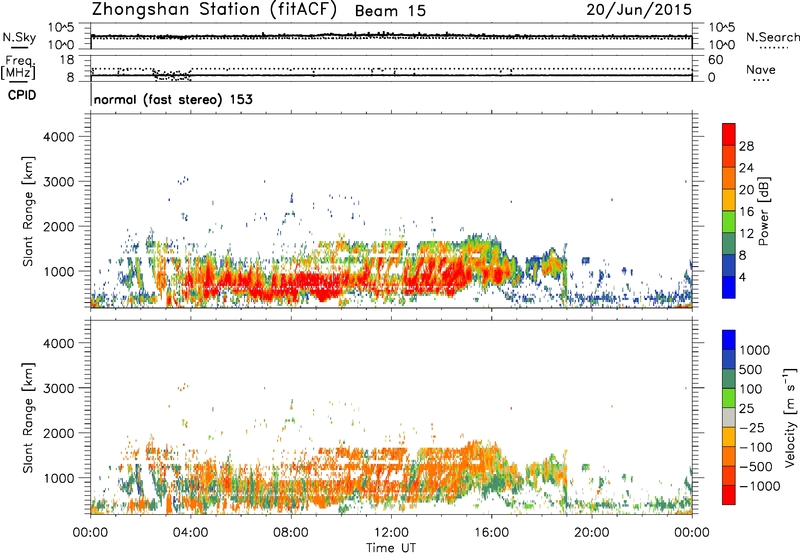Click the 'Beam 15' label
Screen dimensions: 800x554
point(390,11)
